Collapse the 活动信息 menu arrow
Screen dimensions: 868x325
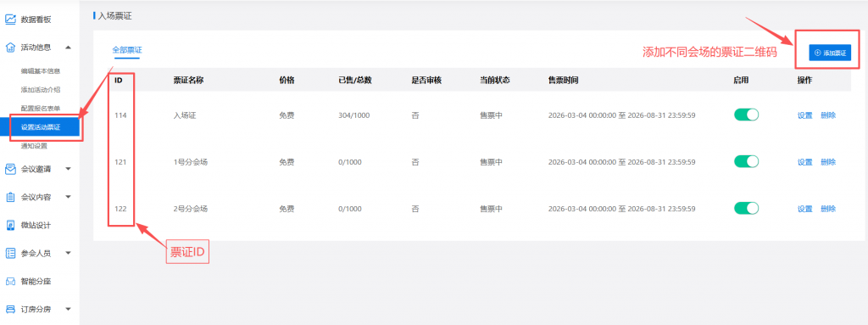[x=68, y=48]
